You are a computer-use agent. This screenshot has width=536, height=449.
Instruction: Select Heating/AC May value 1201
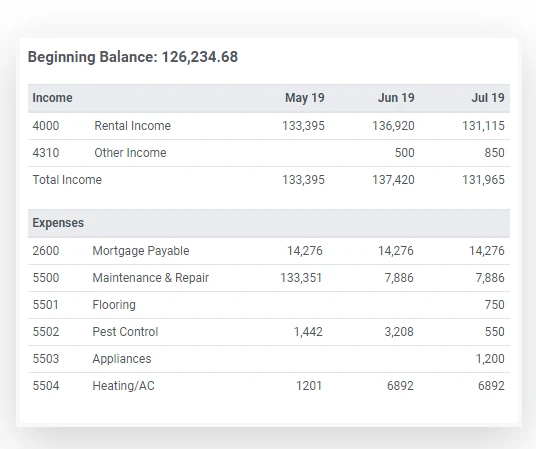[x=309, y=386]
